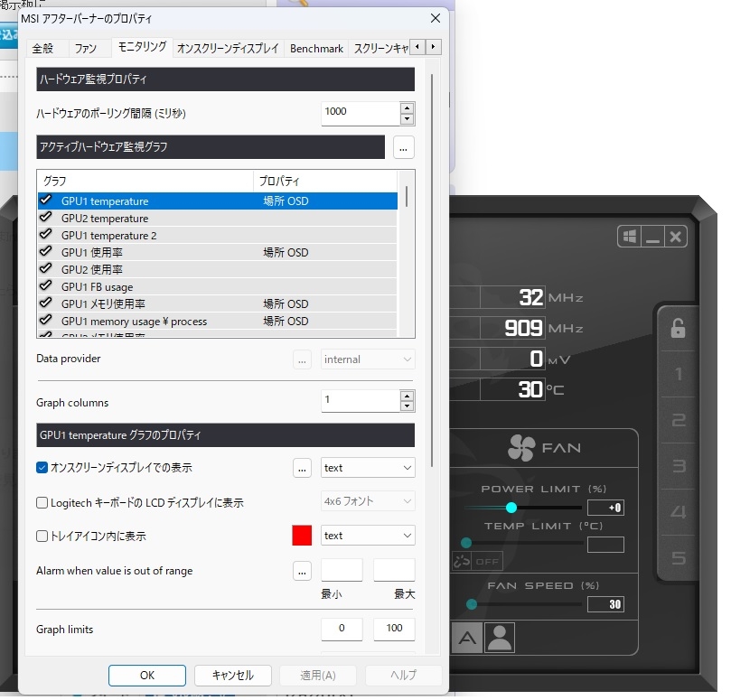Toggle GPU1 memory usage ¥ process checkmark
This screenshot has height=700, width=731.
click(x=46, y=321)
